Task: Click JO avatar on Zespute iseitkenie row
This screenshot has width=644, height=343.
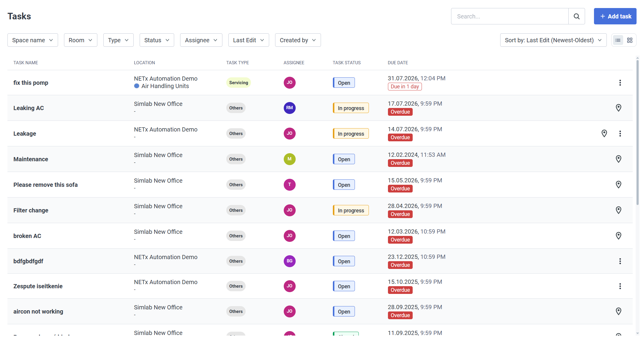Action: point(289,286)
